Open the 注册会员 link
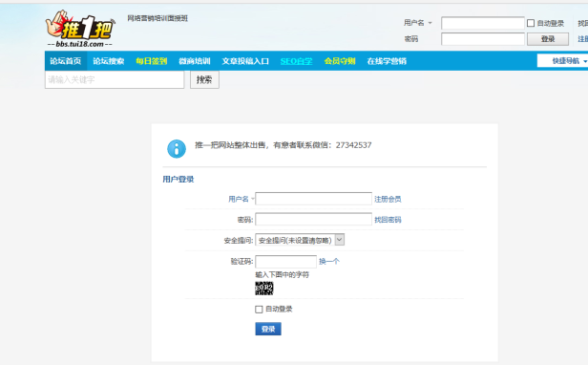Screen dimensions: 588x365 (x=388, y=199)
